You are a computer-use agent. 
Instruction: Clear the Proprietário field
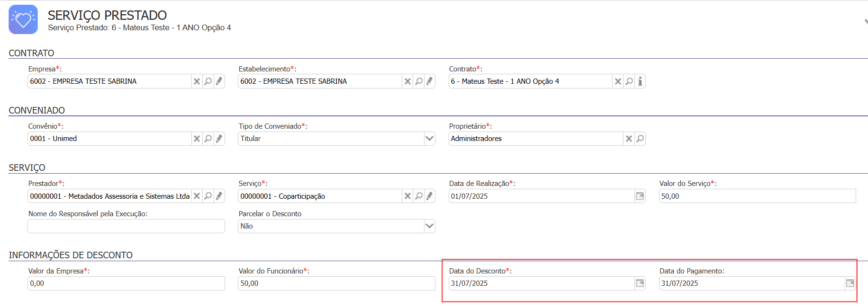coord(629,139)
